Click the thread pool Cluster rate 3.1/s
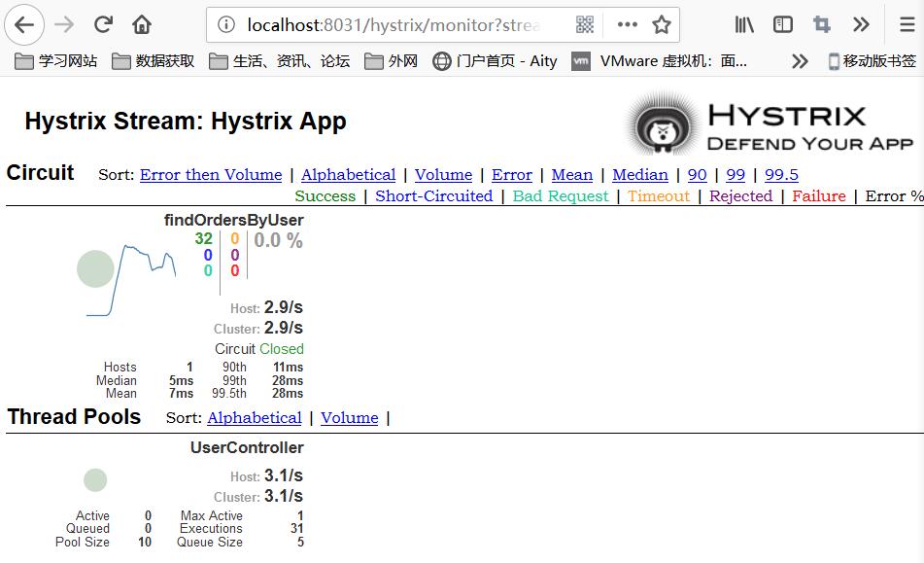The height and width of the screenshot is (563, 924). point(284,496)
